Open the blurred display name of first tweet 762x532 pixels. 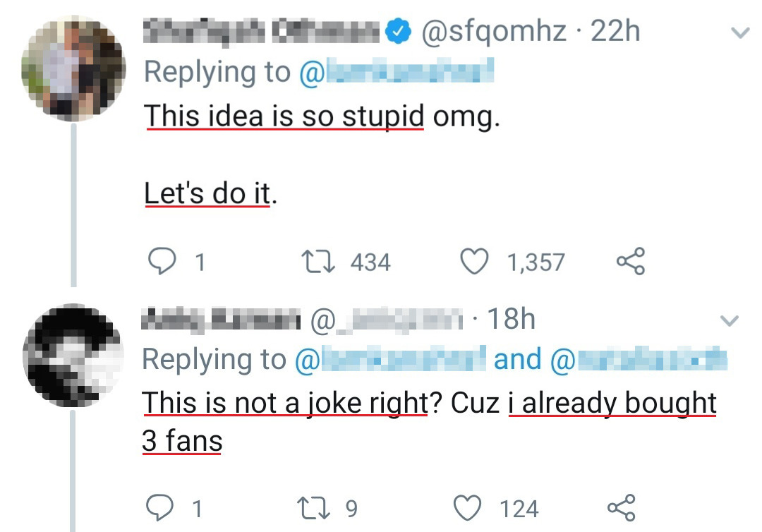[262, 32]
